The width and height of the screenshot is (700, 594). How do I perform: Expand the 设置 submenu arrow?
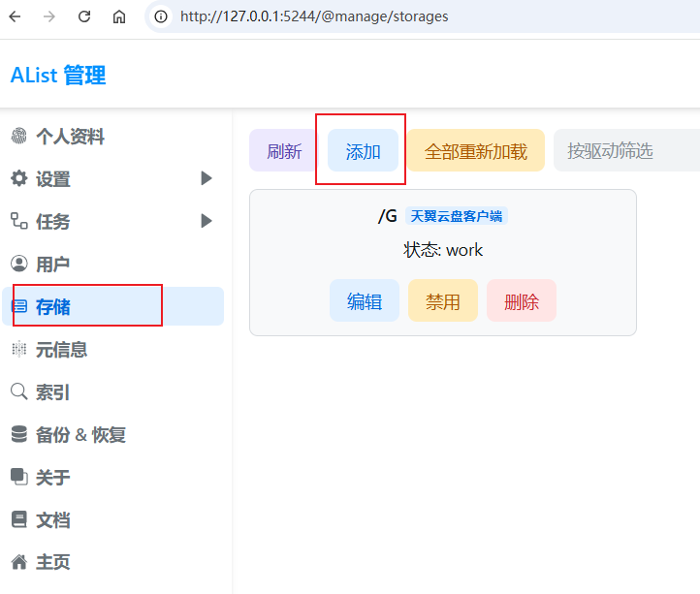206,178
